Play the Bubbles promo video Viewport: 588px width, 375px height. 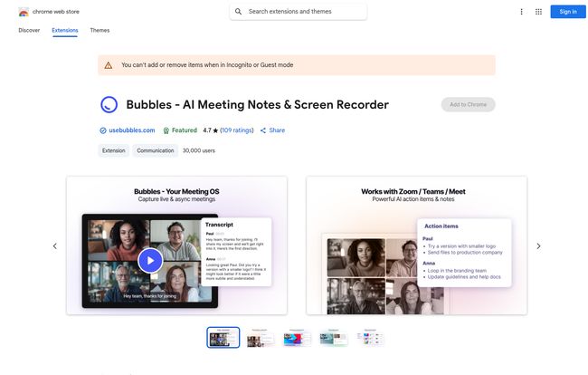click(150, 261)
